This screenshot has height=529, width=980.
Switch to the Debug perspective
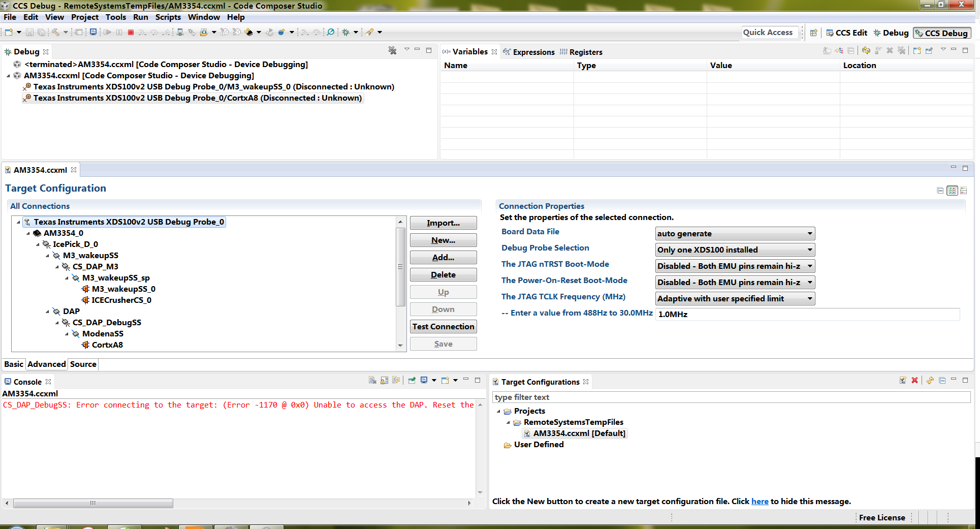[x=891, y=33]
